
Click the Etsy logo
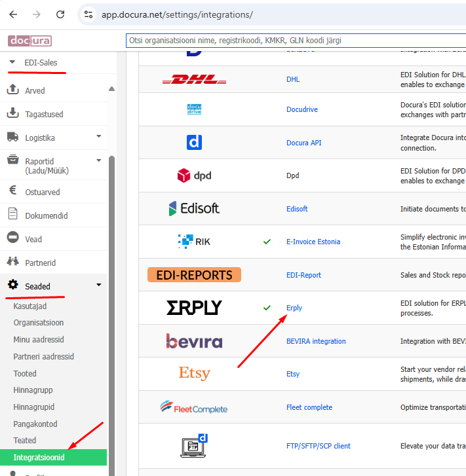194,373
